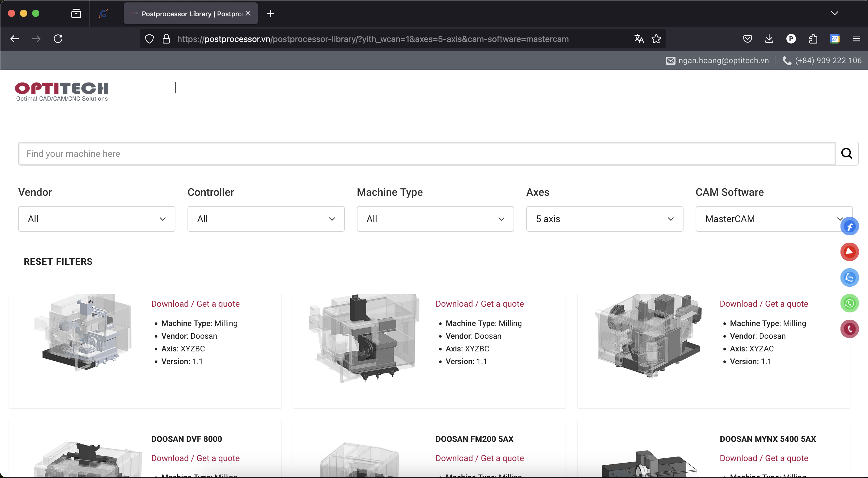Open a new browser tab
The height and width of the screenshot is (478, 868).
pyautogui.click(x=271, y=14)
